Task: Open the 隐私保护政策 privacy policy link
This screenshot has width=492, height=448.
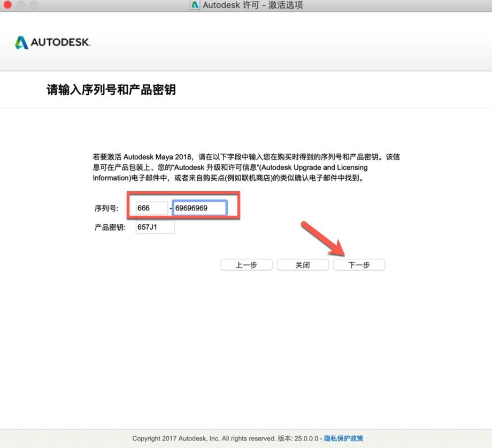Action: click(343, 438)
